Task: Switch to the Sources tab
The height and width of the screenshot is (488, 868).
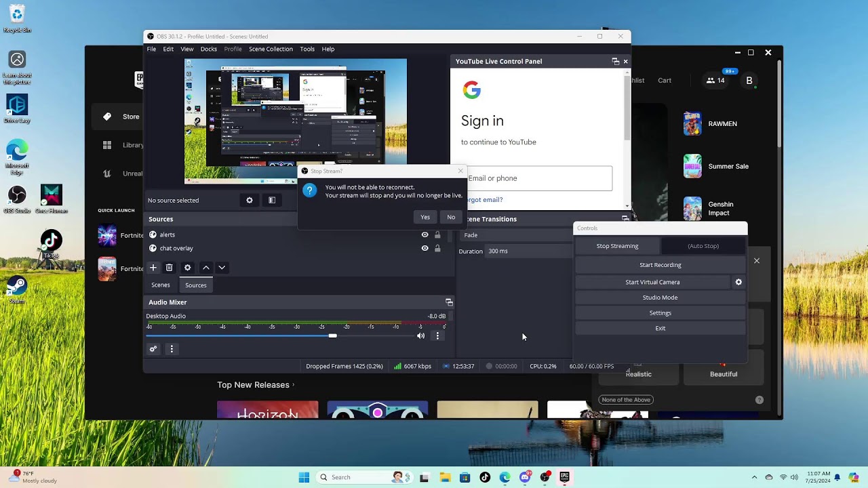Action: click(x=196, y=285)
